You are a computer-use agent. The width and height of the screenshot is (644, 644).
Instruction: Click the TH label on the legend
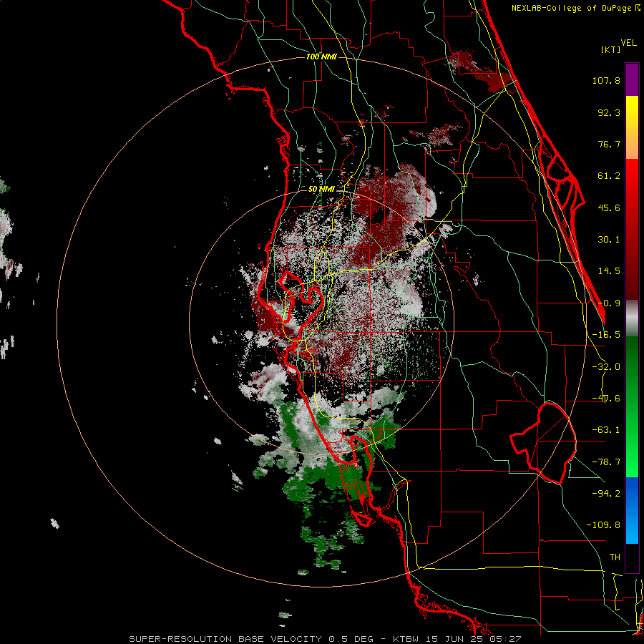615,557
